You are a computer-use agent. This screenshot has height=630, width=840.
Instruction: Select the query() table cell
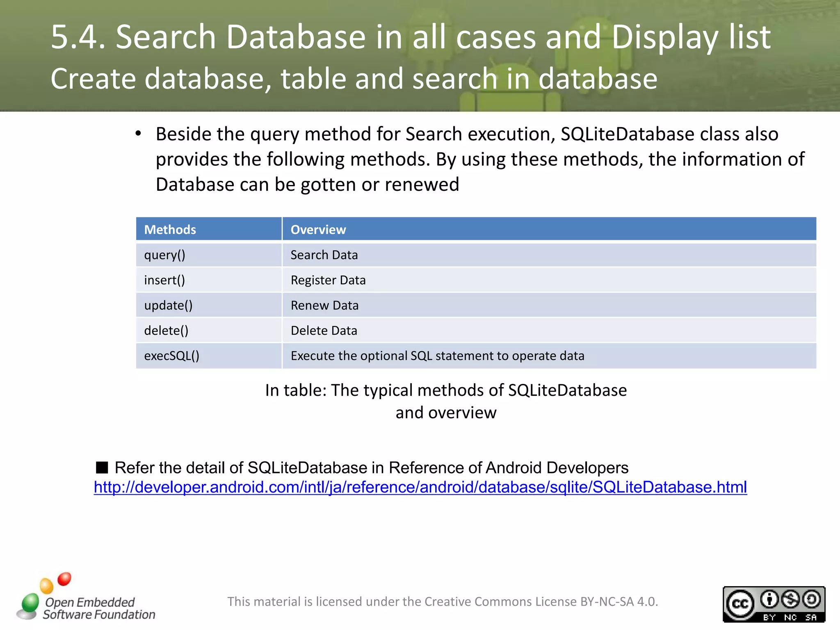pyautogui.click(x=209, y=255)
